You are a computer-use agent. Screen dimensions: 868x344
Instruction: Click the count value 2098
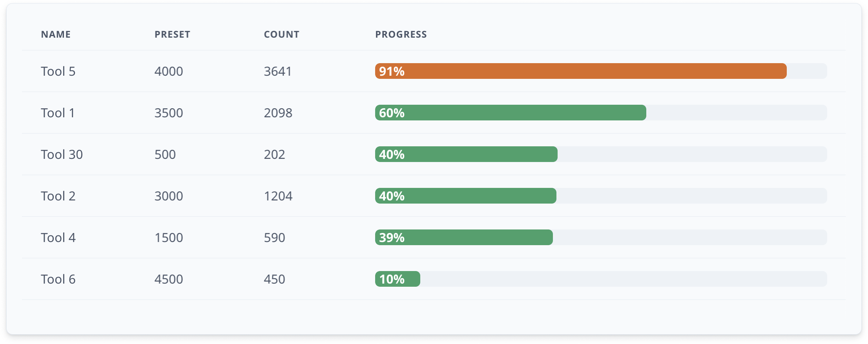click(x=278, y=113)
